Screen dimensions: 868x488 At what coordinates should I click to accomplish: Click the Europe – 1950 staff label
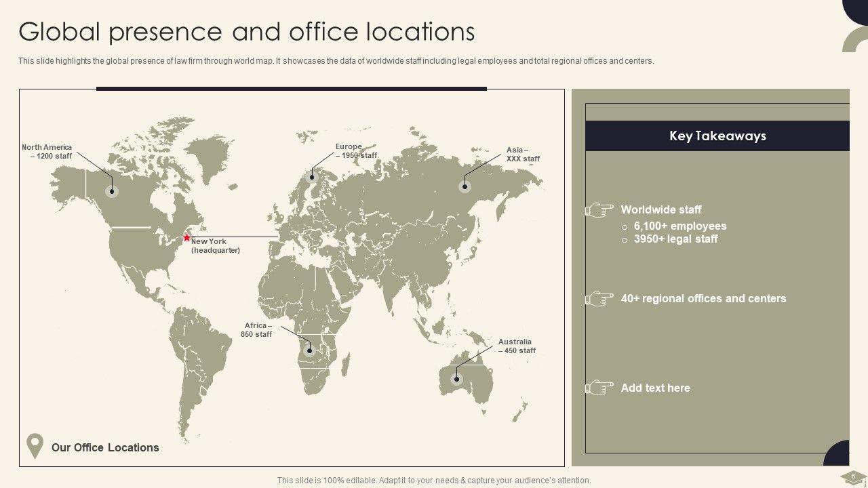pos(355,151)
